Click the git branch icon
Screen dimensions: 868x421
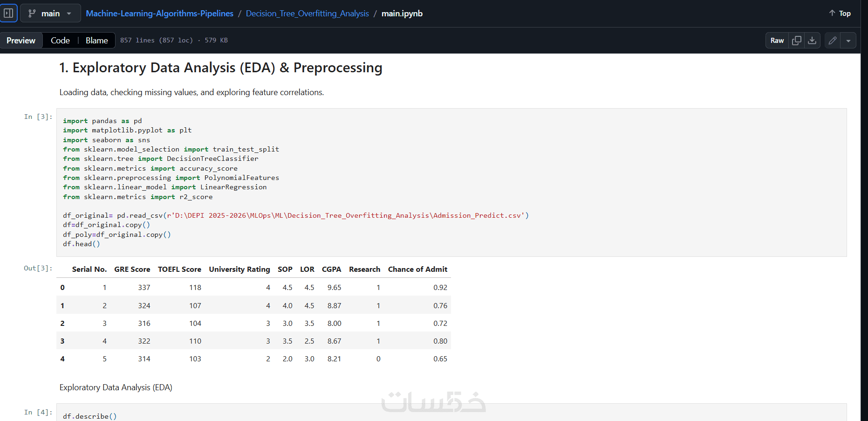point(32,14)
